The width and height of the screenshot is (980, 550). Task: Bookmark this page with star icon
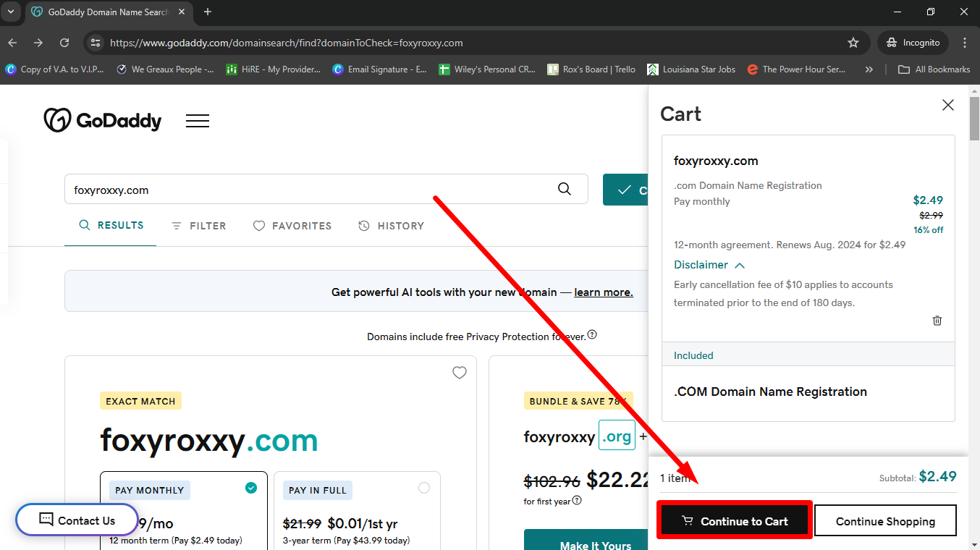tap(853, 43)
